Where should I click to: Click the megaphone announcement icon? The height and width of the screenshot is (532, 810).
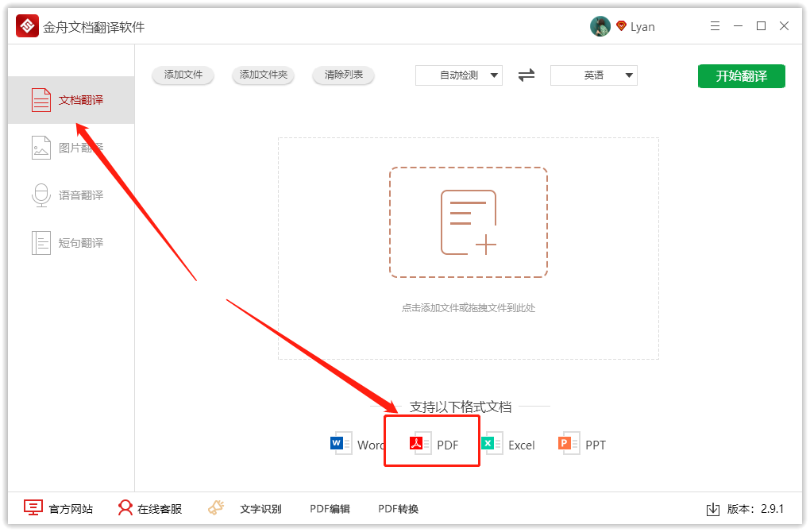click(216, 507)
